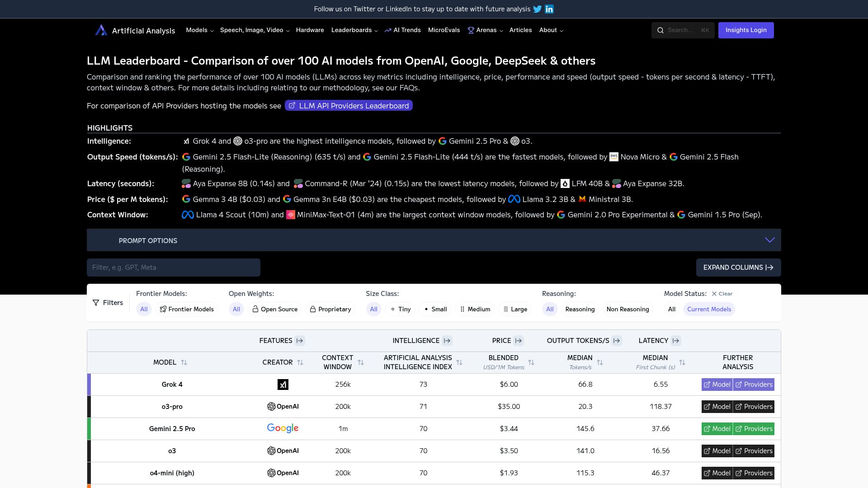This screenshot has height=488, width=868.
Task: Sort by Median Tokens/s arrows
Action: [600, 362]
